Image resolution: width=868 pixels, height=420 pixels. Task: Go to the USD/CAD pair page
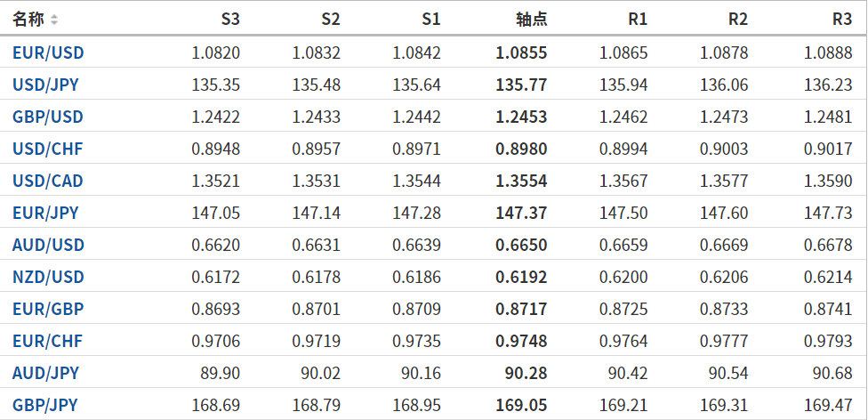pos(48,181)
